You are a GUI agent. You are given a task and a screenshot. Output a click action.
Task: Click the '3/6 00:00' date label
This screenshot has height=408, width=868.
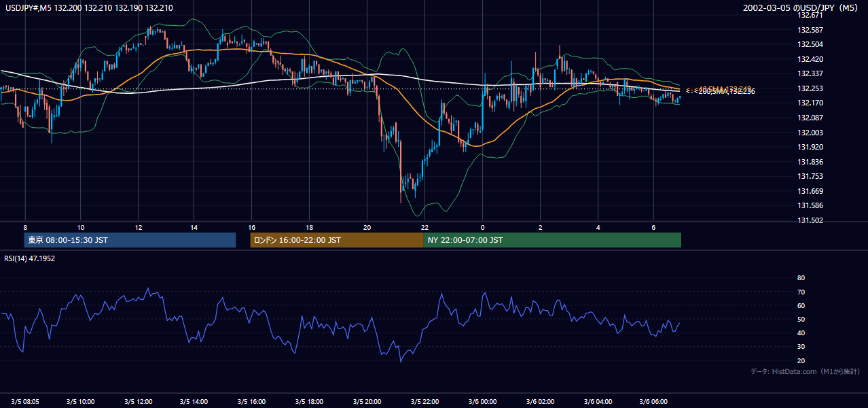point(482,401)
